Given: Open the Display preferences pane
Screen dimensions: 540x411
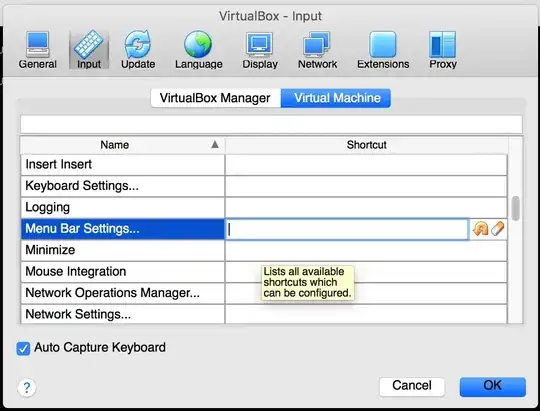Looking at the screenshot, I should [260, 50].
